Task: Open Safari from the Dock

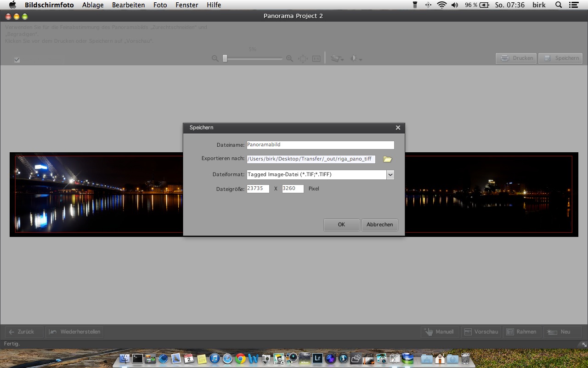Action: pyautogui.click(x=227, y=358)
